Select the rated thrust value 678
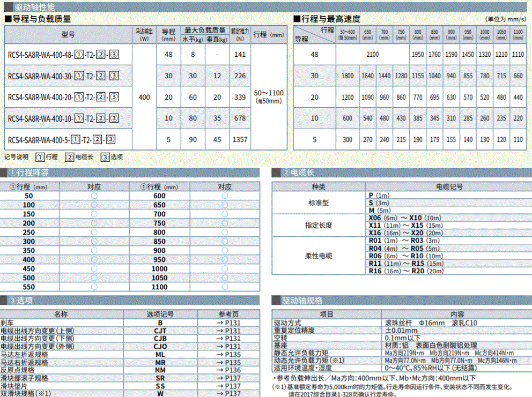This screenshot has width=532, height=397. (240, 118)
